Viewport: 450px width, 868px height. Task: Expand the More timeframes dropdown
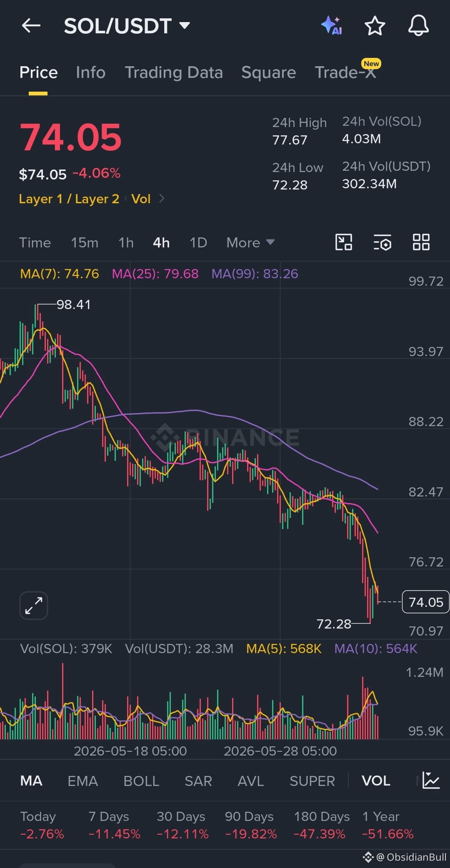(x=250, y=242)
